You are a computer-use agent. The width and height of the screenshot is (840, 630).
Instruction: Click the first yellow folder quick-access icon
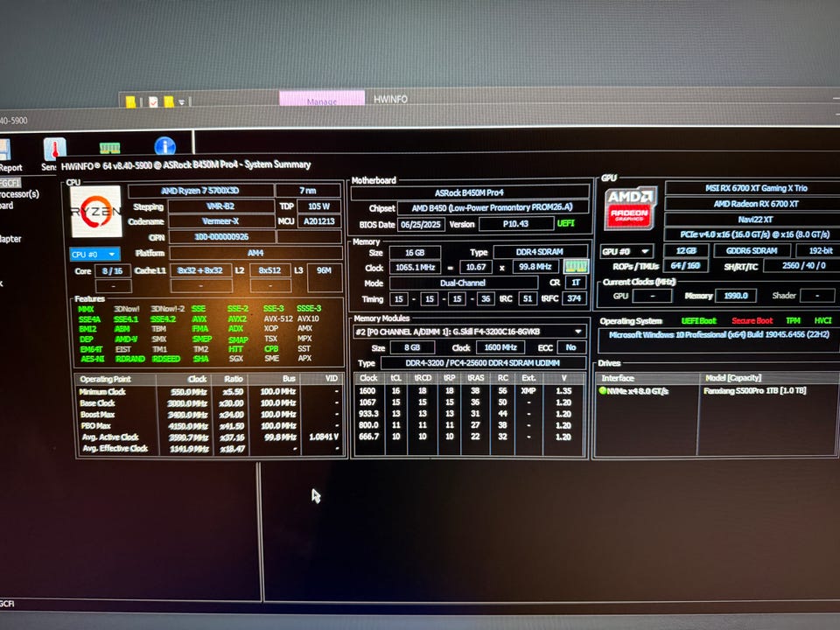tap(130, 101)
